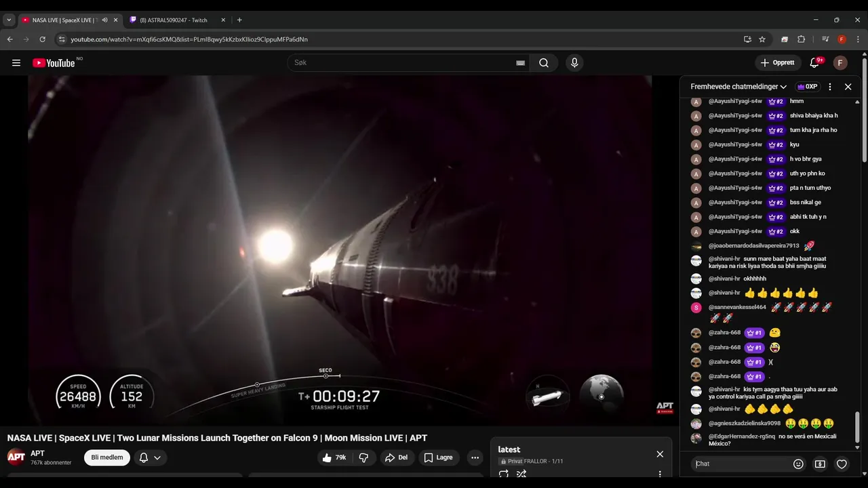
Task: Open a new browser tab
Action: point(239,20)
